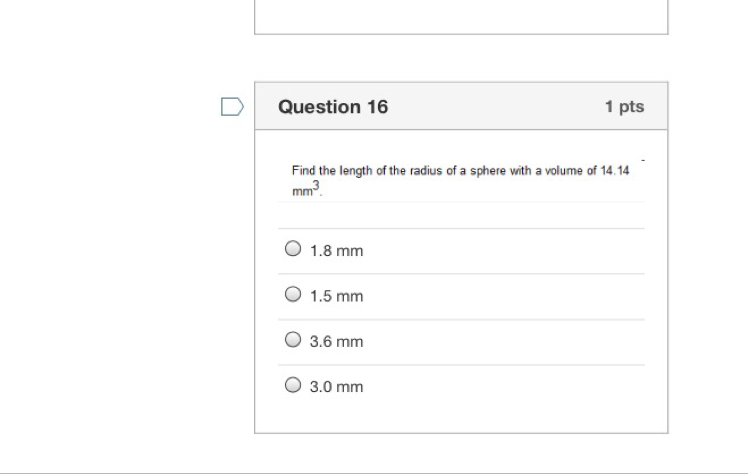
Task: Click the previous question box above
Action: click(461, 17)
